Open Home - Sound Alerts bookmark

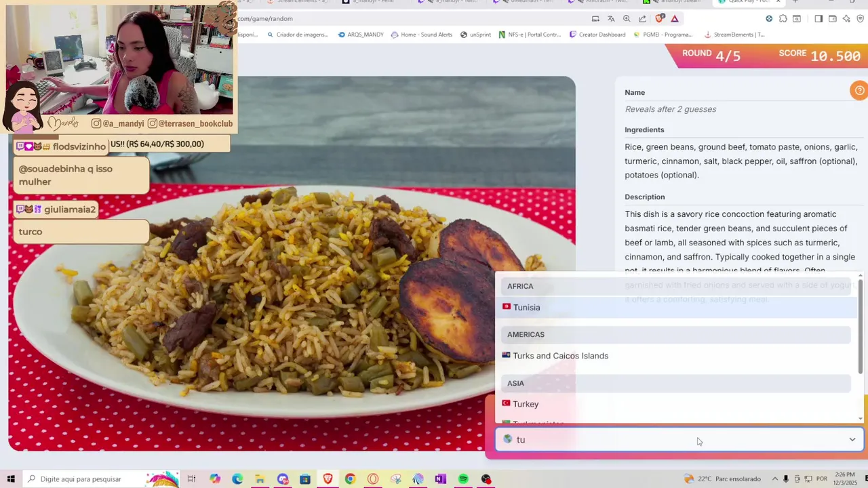(x=421, y=35)
